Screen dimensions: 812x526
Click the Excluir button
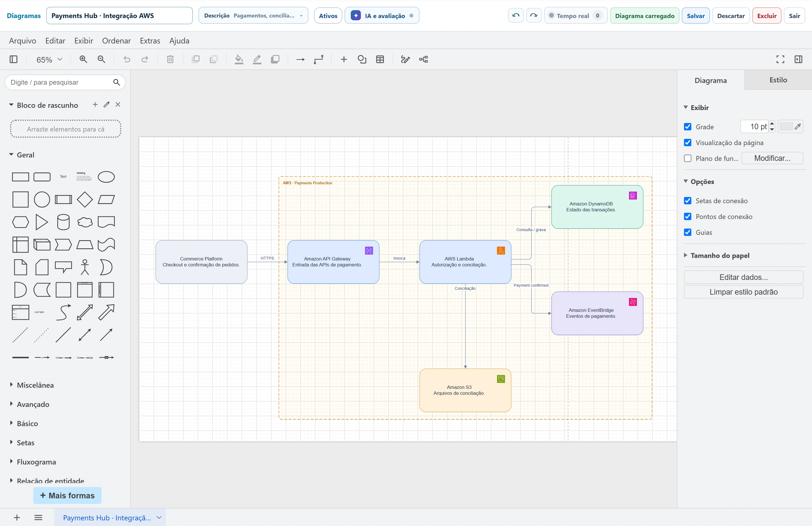click(767, 16)
